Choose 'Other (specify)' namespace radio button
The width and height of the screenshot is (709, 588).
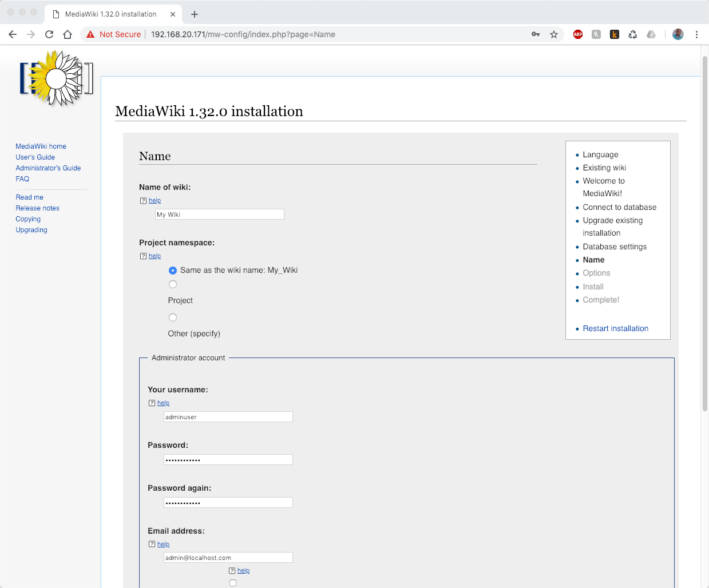[x=173, y=317]
